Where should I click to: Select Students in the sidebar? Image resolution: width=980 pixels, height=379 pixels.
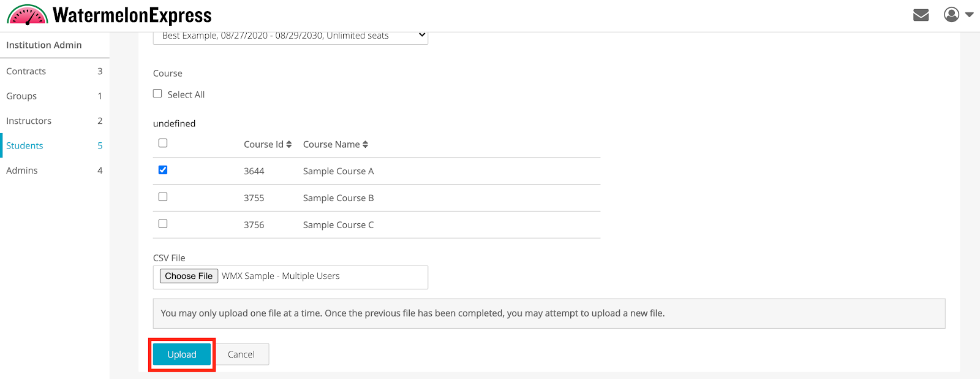click(55, 145)
